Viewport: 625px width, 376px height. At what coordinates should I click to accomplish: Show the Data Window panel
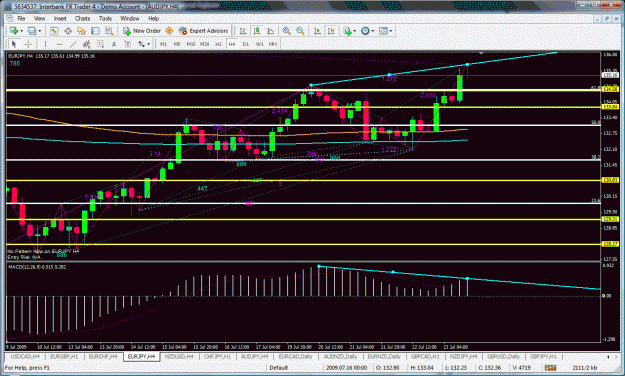[x=68, y=31]
